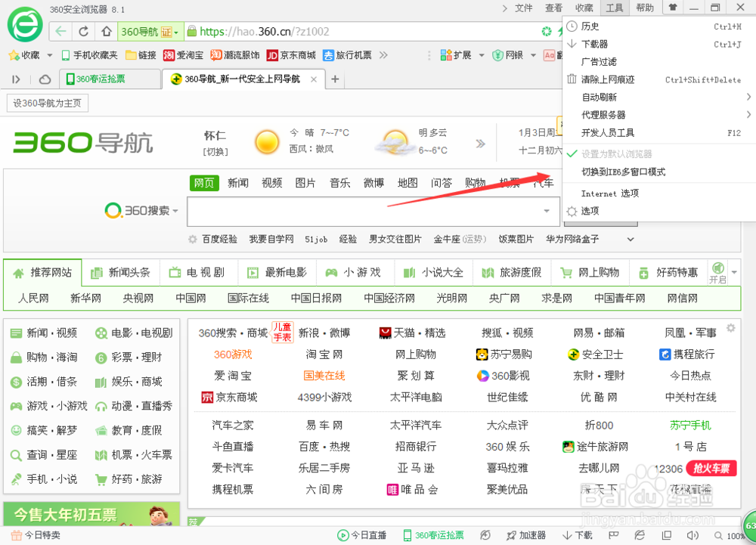This screenshot has width=756, height=545.
Task: Click the 今日特卖 gift icon
Action: click(x=16, y=535)
